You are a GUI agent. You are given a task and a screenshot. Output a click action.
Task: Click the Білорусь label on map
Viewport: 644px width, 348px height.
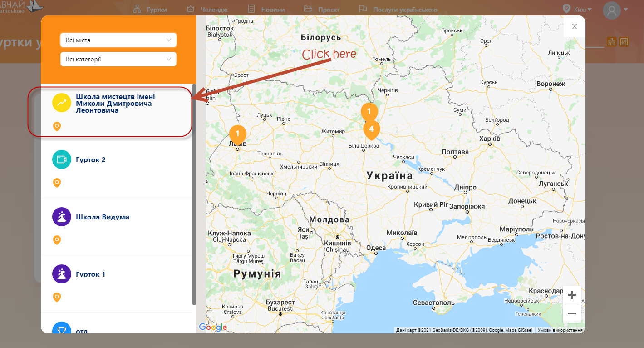click(320, 37)
